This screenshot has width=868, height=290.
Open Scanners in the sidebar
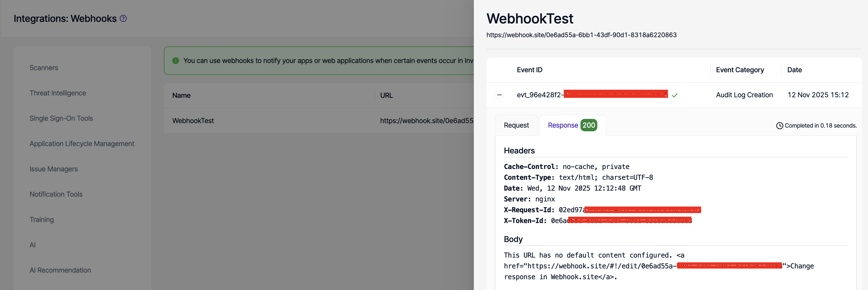tap(44, 68)
